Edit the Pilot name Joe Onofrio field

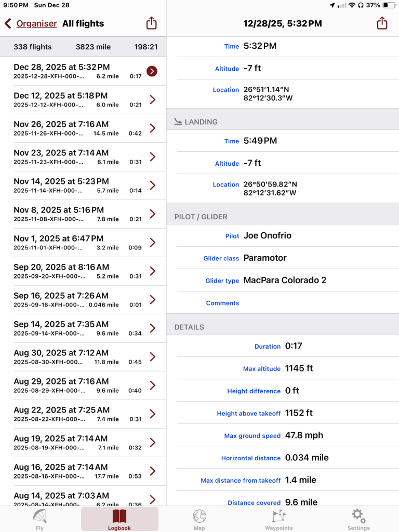click(x=268, y=235)
